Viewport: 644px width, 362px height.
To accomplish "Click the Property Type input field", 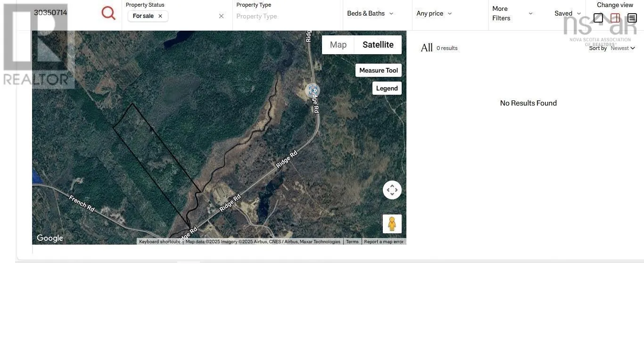I will tap(287, 16).
